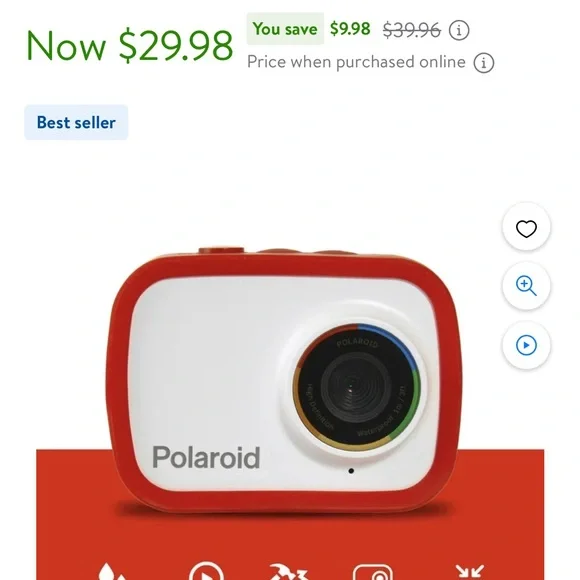
Task: Click the 'You save' green label
Action: pos(285,29)
